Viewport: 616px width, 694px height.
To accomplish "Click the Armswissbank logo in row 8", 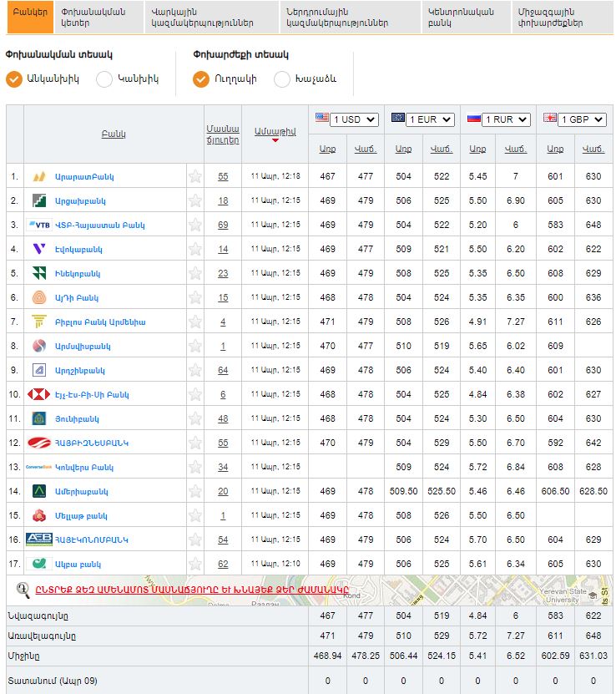I will pyautogui.click(x=39, y=346).
